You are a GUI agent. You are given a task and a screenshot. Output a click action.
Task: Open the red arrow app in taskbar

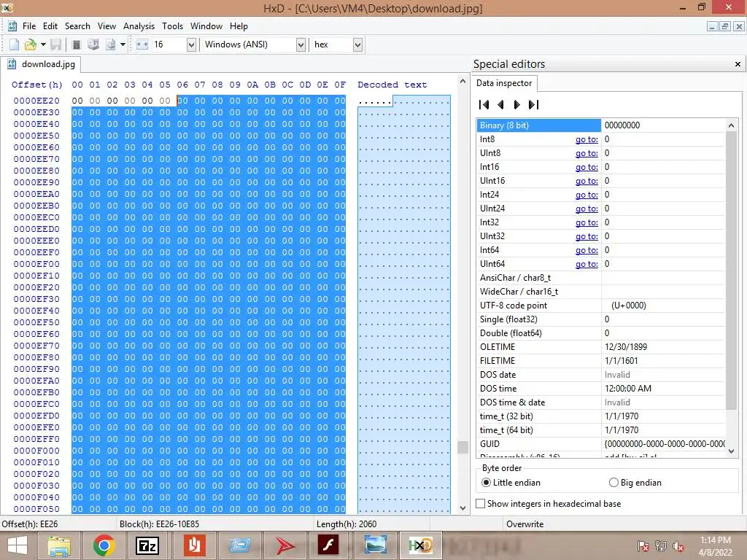tap(285, 545)
